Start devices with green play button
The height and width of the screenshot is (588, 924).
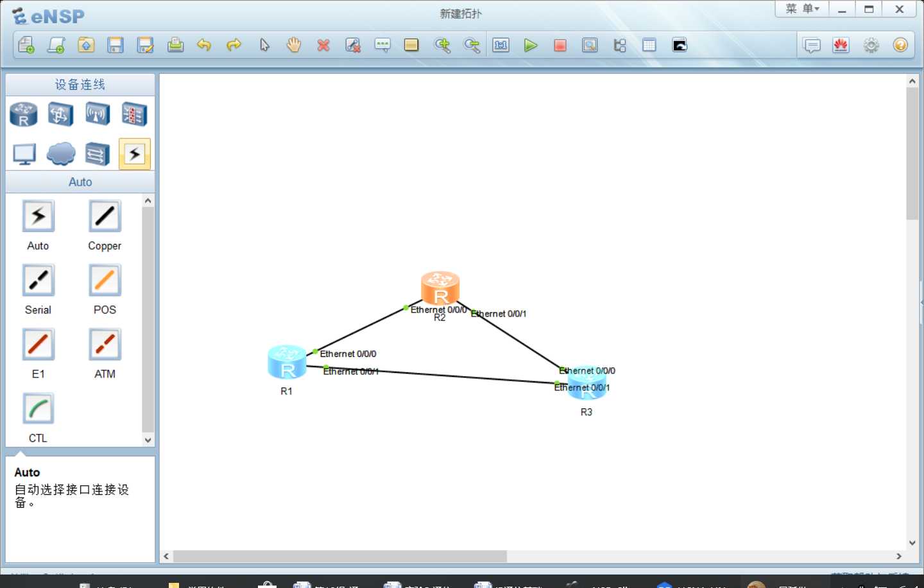click(x=531, y=45)
